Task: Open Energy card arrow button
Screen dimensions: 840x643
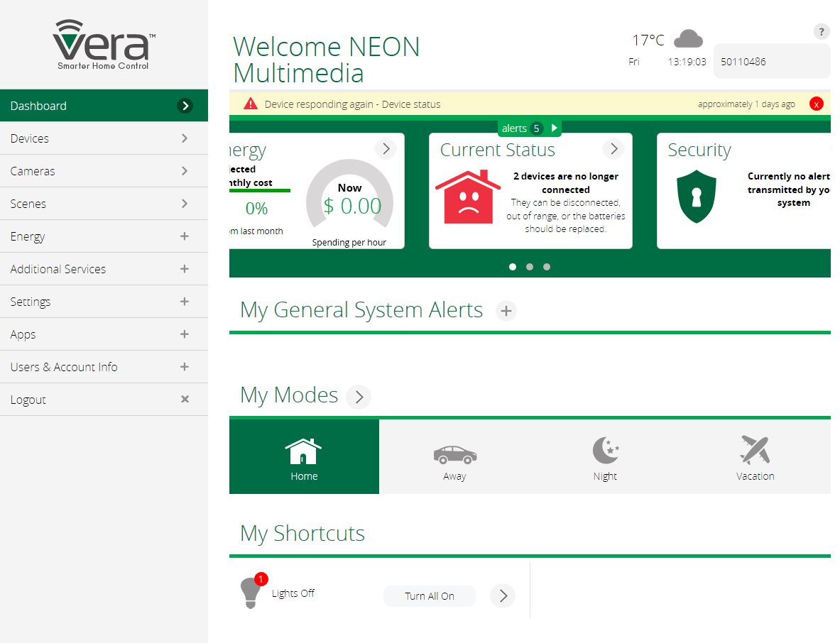Action: (385, 149)
